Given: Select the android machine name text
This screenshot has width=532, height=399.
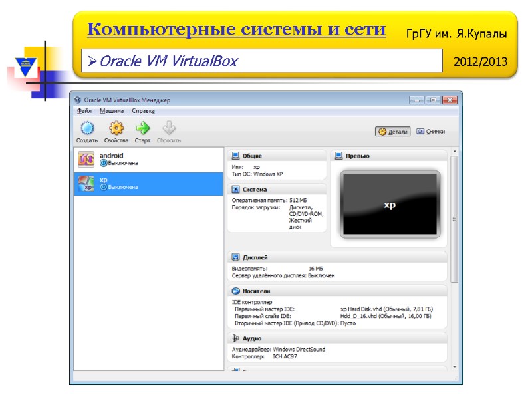Looking at the screenshot, I should click(x=111, y=156).
